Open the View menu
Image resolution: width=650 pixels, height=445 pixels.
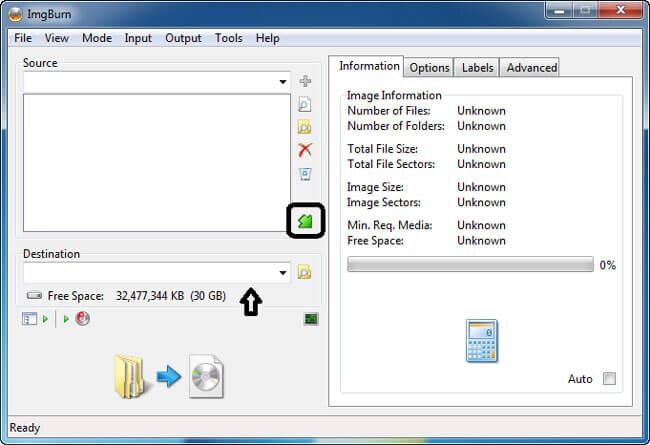[57, 38]
